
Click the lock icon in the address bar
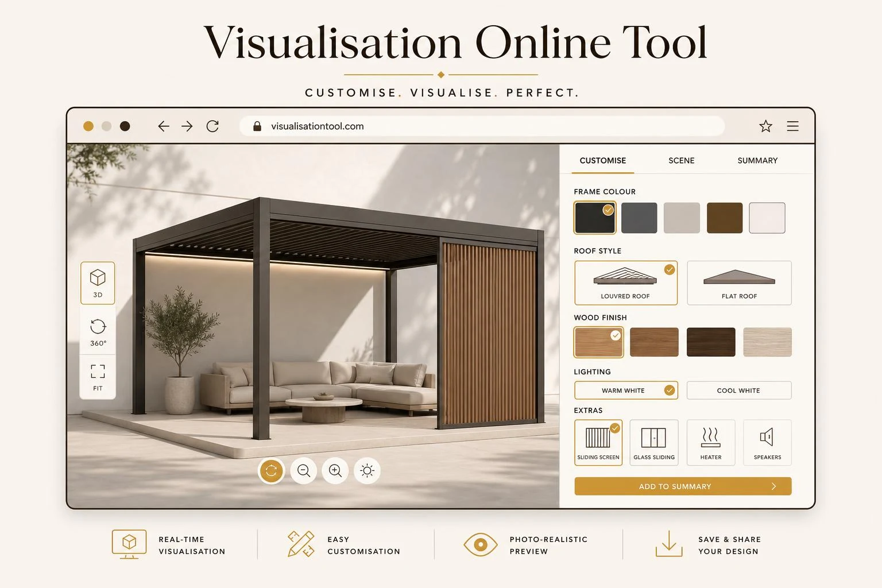[257, 126]
